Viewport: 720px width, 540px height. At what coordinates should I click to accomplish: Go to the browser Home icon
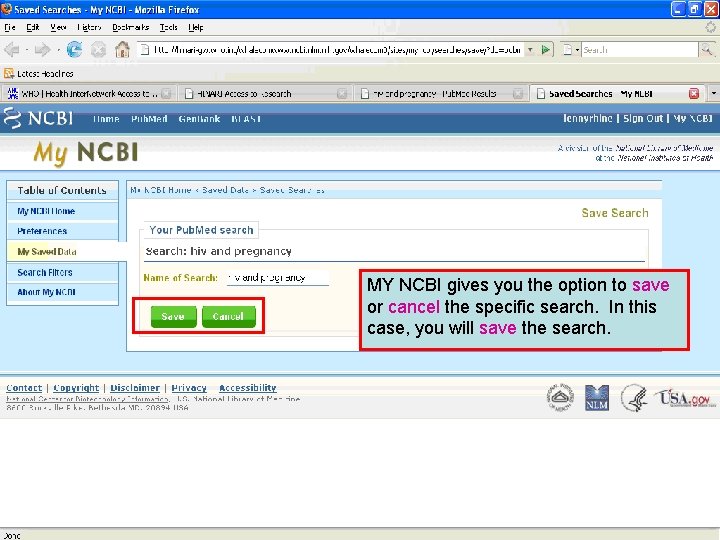[x=122, y=49]
